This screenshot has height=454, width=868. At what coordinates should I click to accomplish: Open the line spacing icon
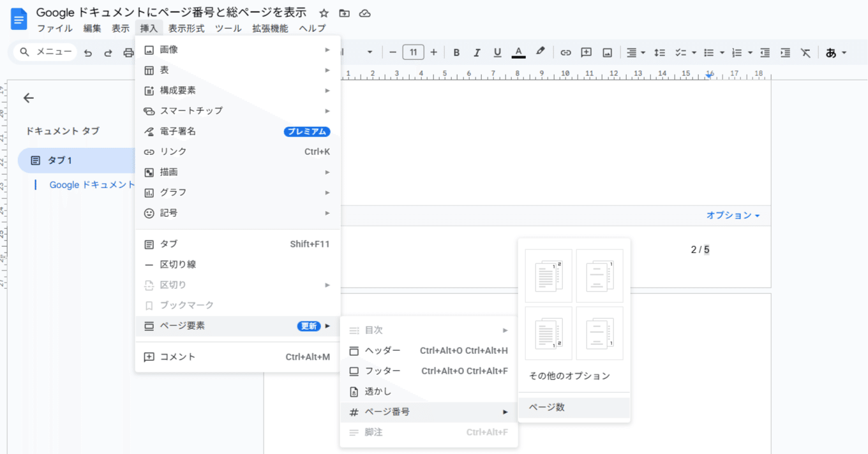[x=660, y=52]
